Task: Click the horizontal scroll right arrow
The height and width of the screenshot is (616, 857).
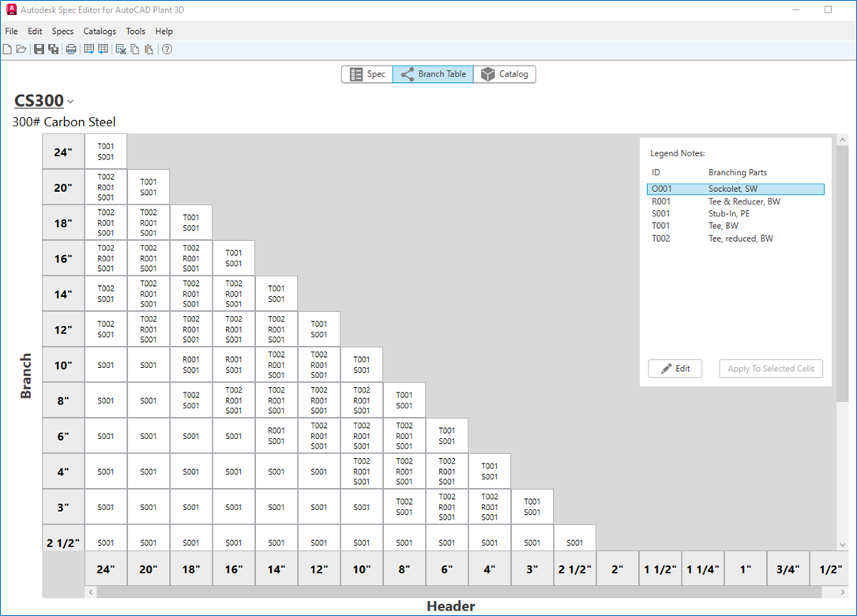Action: tap(842, 592)
